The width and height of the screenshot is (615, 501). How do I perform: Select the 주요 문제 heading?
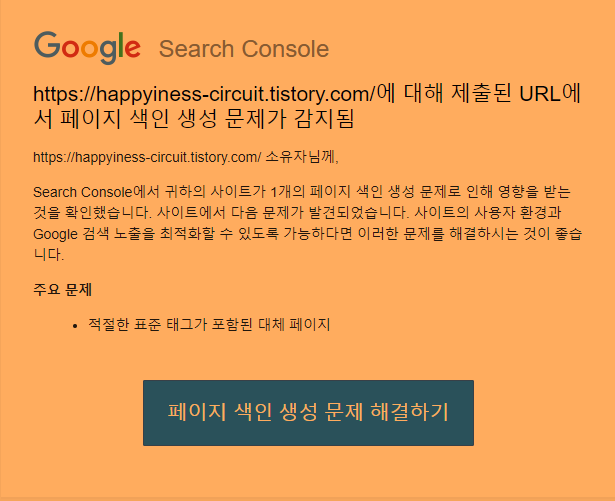coord(62,290)
